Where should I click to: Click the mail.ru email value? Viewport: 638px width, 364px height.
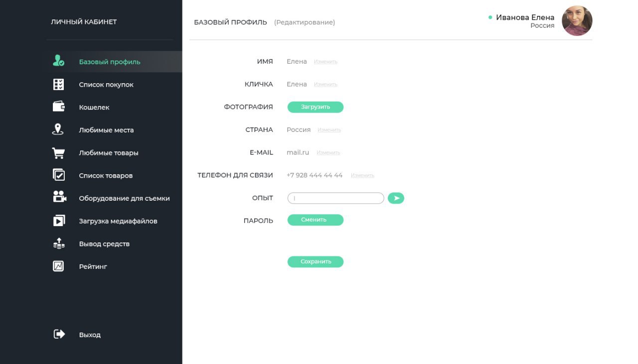[x=298, y=152]
